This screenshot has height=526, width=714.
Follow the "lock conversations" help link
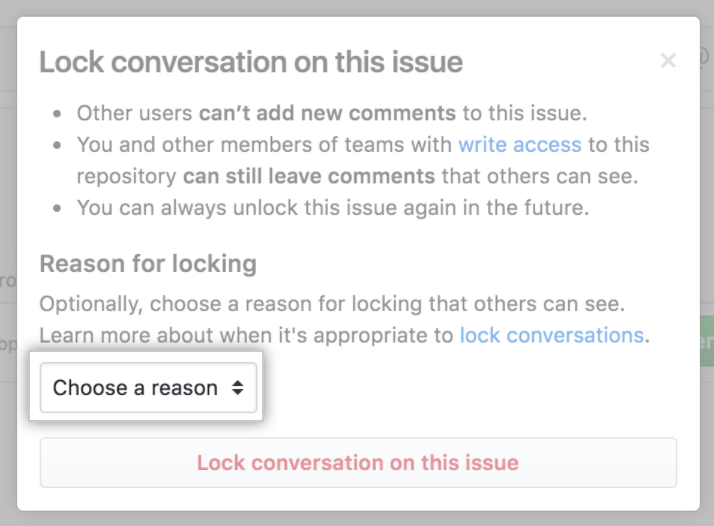pos(551,335)
